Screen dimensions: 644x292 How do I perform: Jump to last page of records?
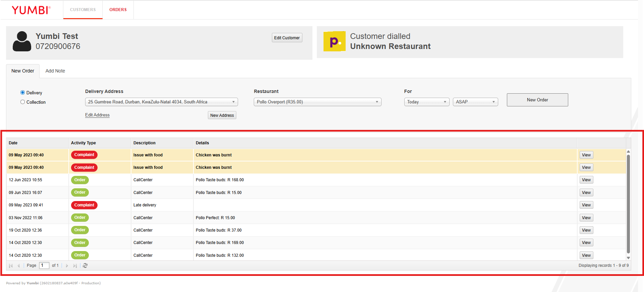[75, 265]
